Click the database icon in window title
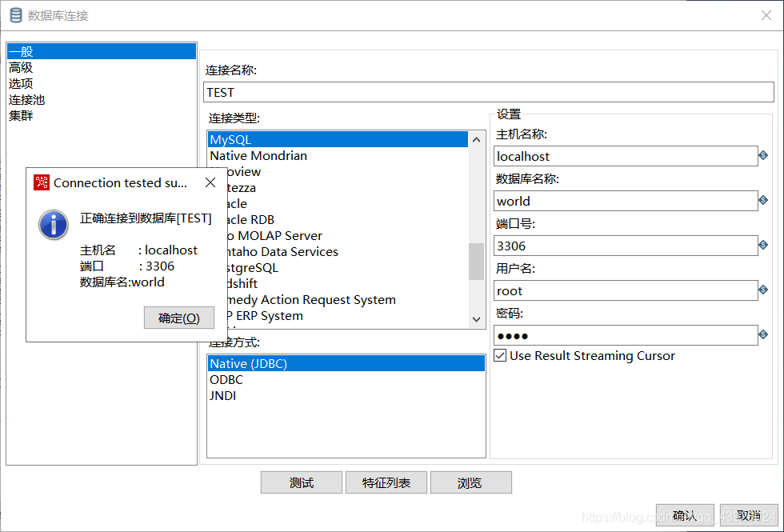 (16, 15)
